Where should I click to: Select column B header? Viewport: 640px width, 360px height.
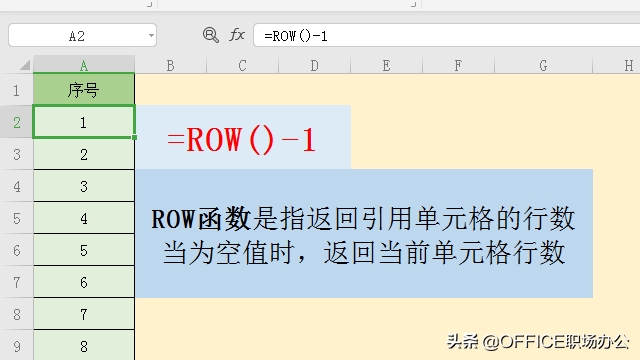pos(171,65)
